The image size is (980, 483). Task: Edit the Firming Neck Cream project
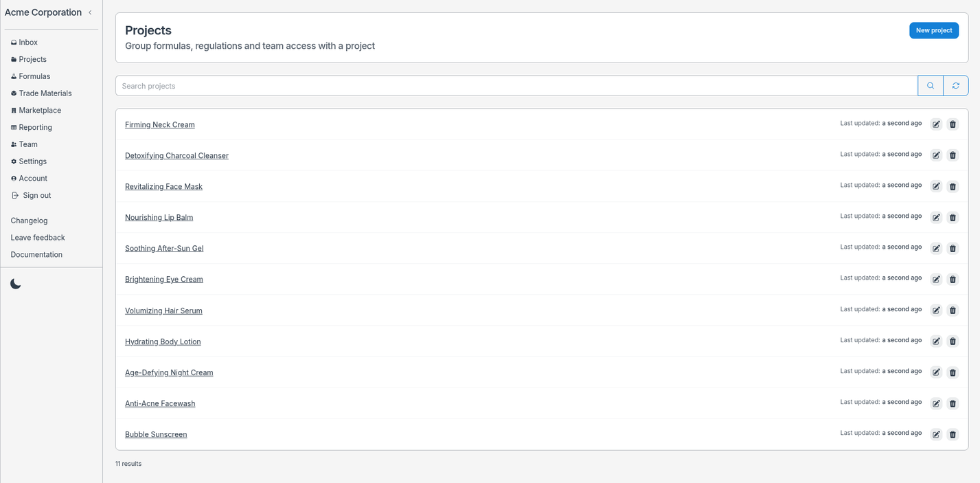(x=936, y=124)
